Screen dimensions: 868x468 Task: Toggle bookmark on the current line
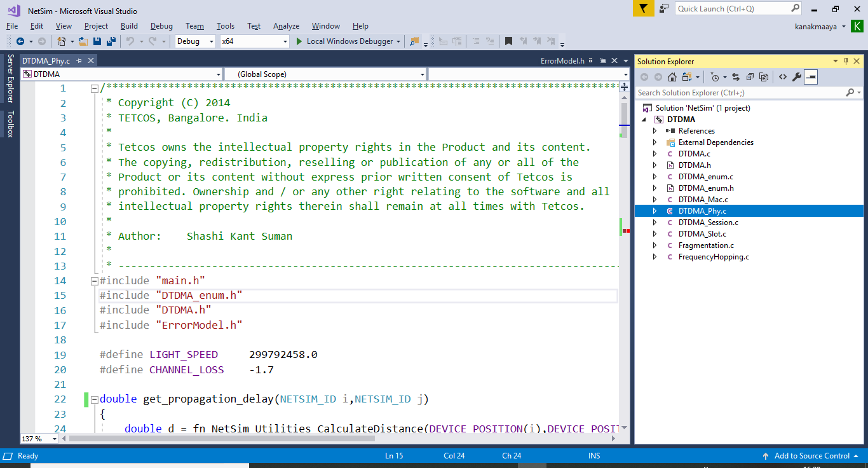[508, 41]
